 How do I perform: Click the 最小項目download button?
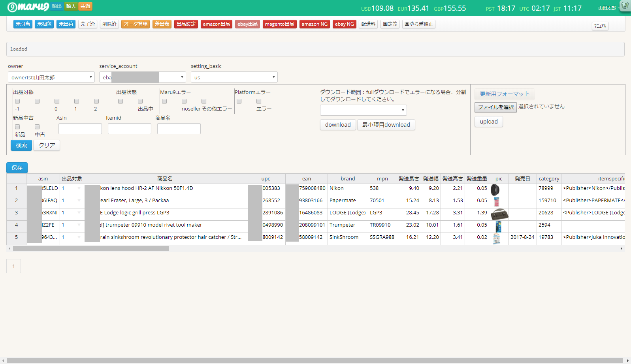(x=386, y=125)
